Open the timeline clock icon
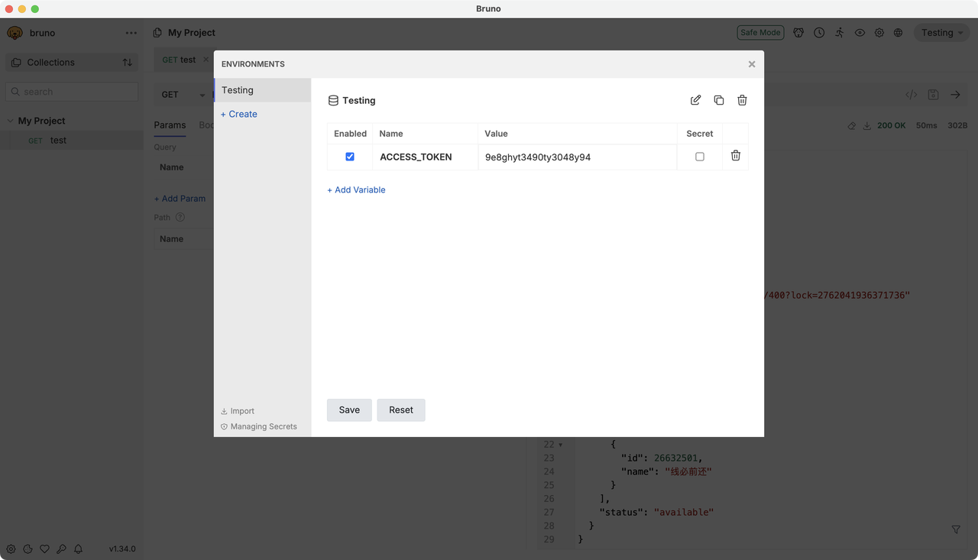978x560 pixels. point(819,33)
